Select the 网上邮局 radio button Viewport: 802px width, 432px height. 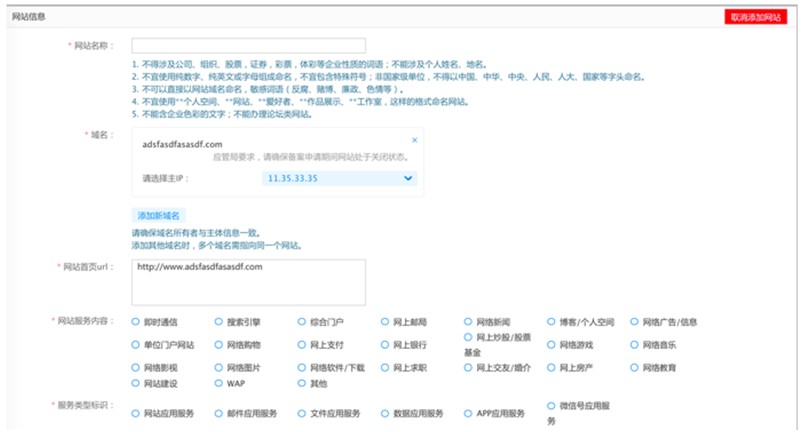pos(385,322)
